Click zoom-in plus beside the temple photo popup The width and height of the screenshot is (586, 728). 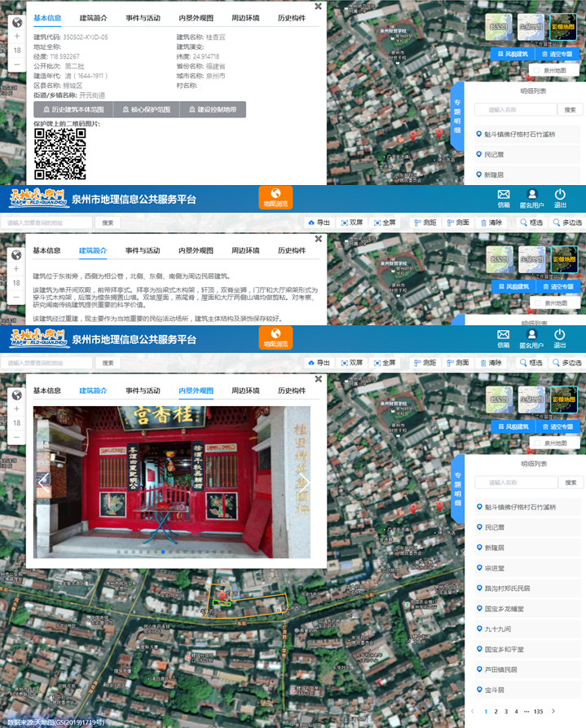16,408
